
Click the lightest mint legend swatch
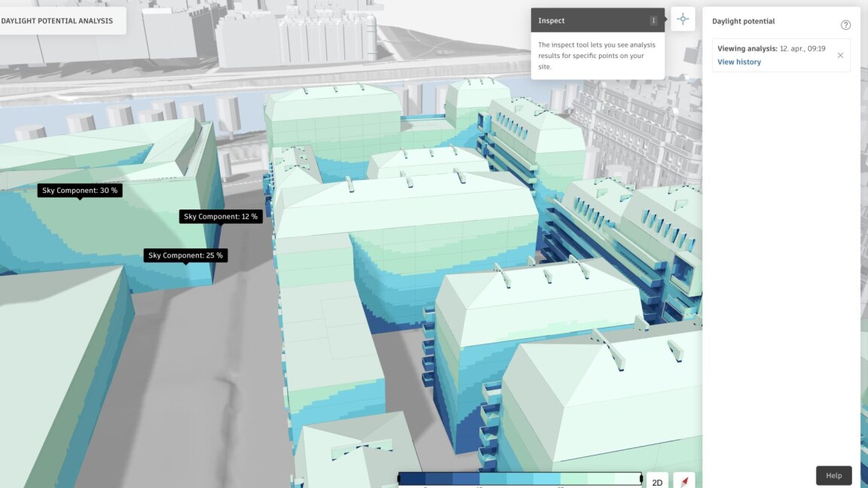click(627, 478)
